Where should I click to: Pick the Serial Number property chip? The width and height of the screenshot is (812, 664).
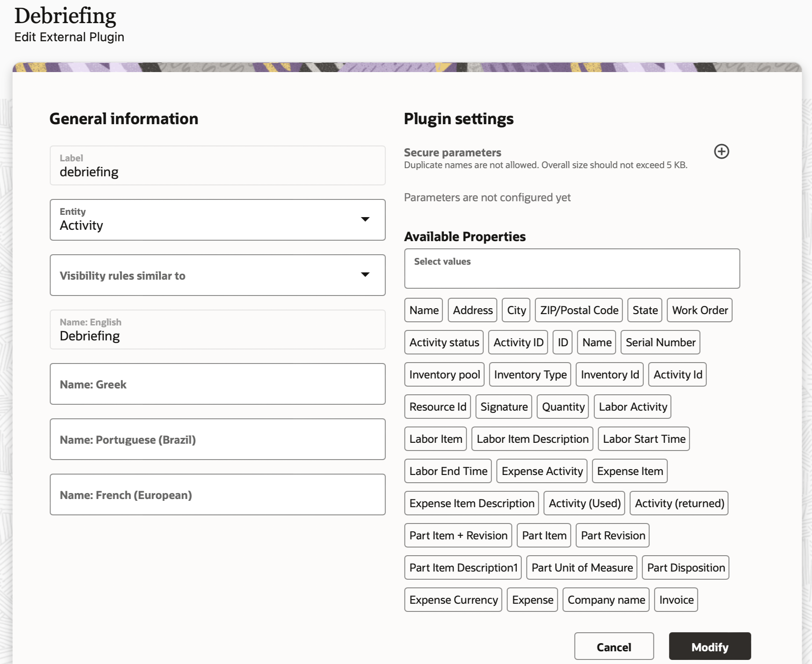click(x=660, y=342)
